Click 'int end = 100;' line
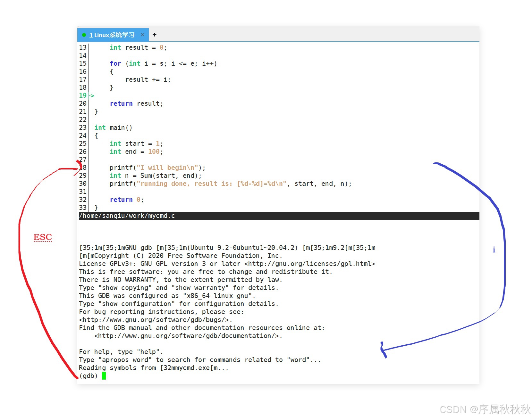 click(x=136, y=152)
